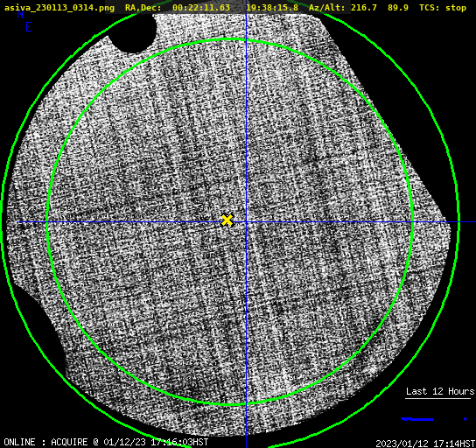Click the RA,Dec: label
The image size is (476, 448).
[x=143, y=8]
